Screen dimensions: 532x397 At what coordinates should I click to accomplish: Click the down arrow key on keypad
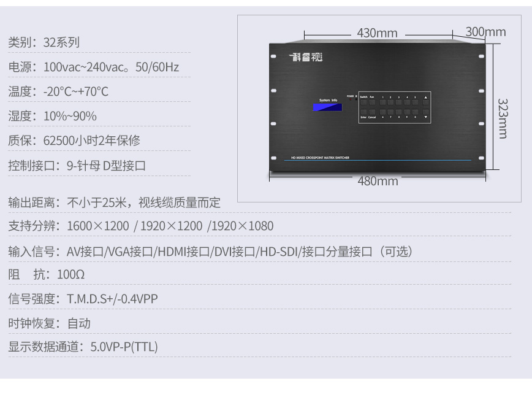pos(425,112)
